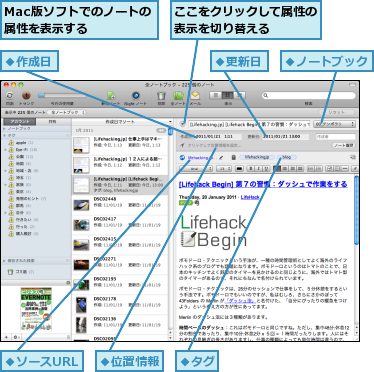Switch to thumbnail view in the view selector

pyautogui.click(x=239, y=96)
